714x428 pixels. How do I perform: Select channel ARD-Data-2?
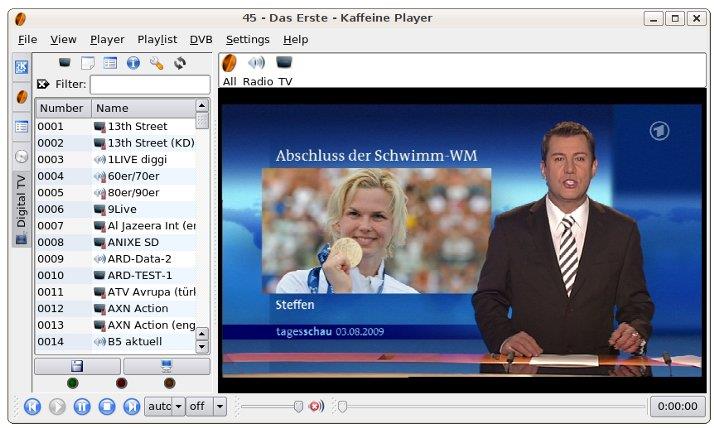133,259
